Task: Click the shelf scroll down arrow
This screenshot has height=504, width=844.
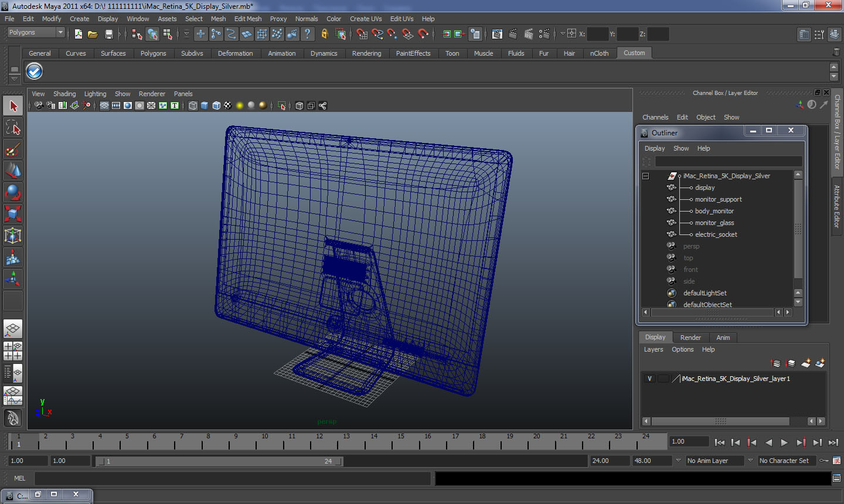Action: click(834, 77)
